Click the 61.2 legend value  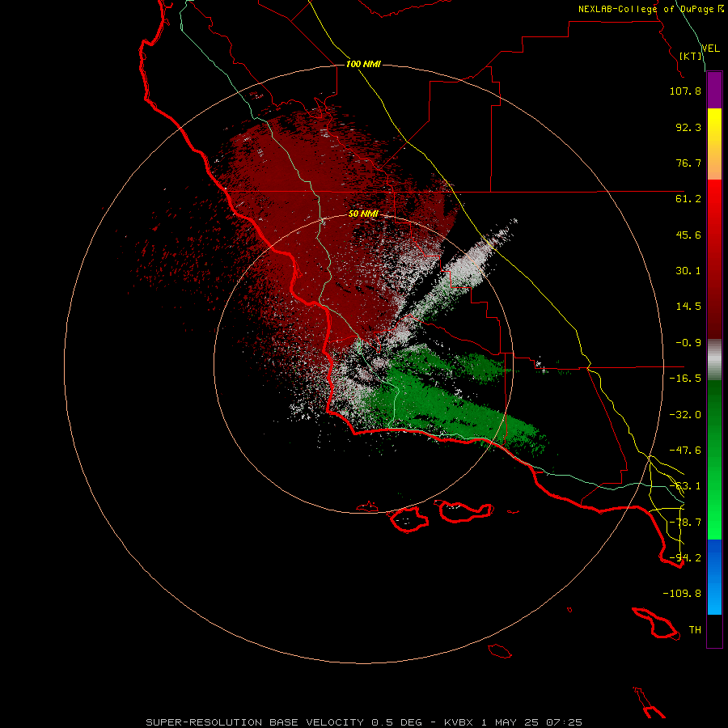click(x=688, y=199)
